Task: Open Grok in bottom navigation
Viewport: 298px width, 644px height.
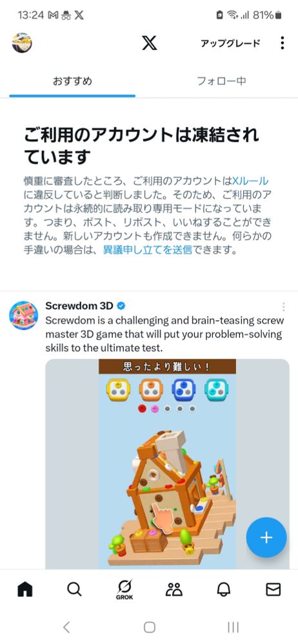Action: [x=124, y=590]
